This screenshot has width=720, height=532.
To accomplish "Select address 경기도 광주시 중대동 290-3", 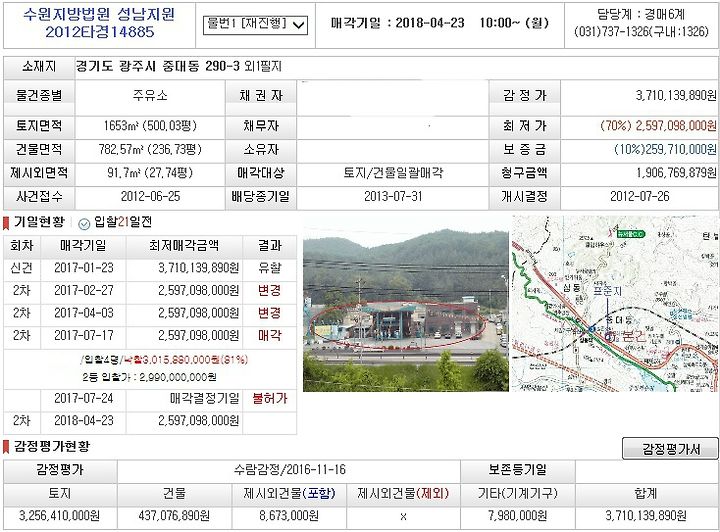I will 158,67.
